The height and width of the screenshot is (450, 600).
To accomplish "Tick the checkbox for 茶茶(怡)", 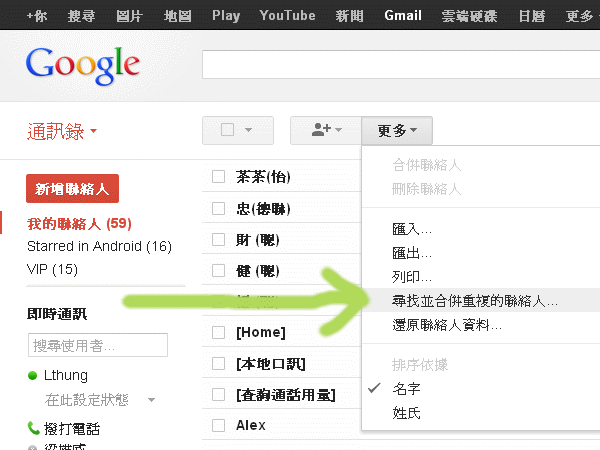I will [218, 177].
